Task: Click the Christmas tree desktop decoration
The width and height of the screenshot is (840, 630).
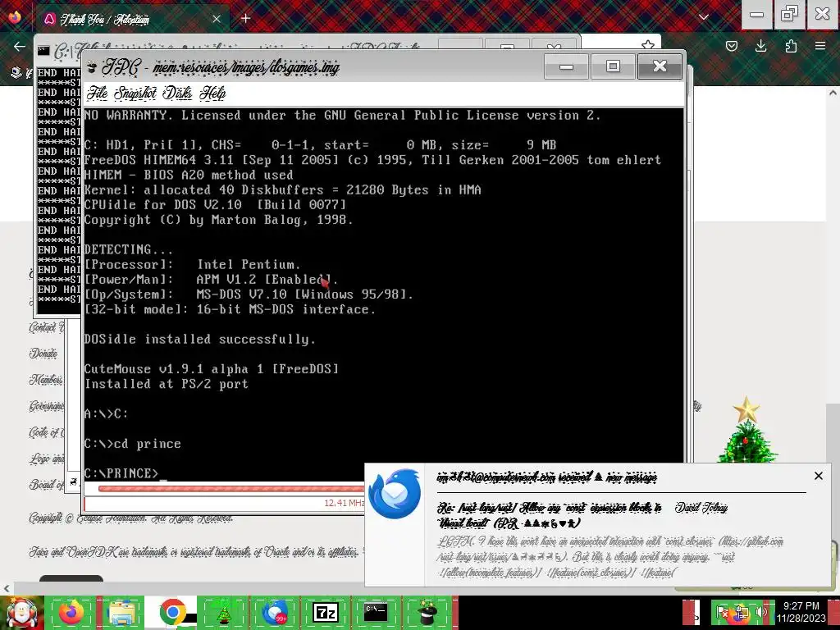Action: tap(746, 430)
